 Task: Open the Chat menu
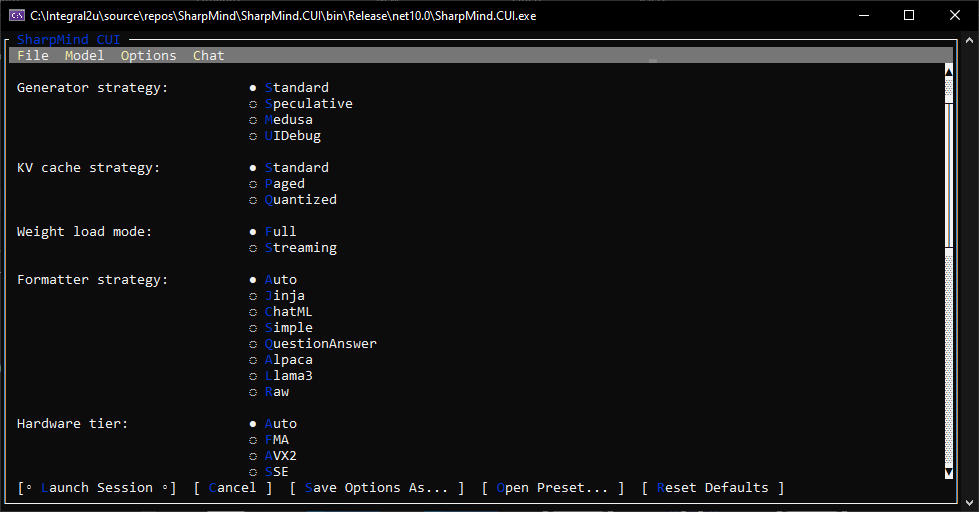[209, 56]
